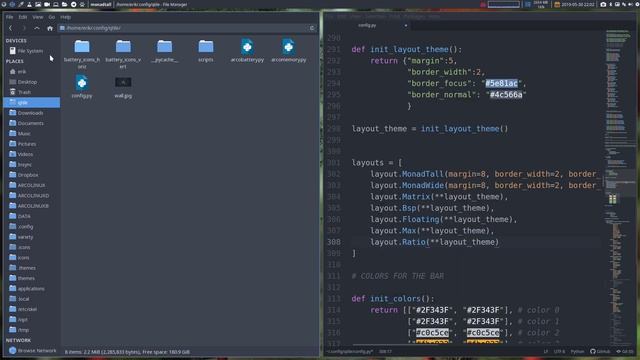The height and width of the screenshot is (360, 640).
Task: Click the first #c0c5ce color highlight
Action: (432, 333)
